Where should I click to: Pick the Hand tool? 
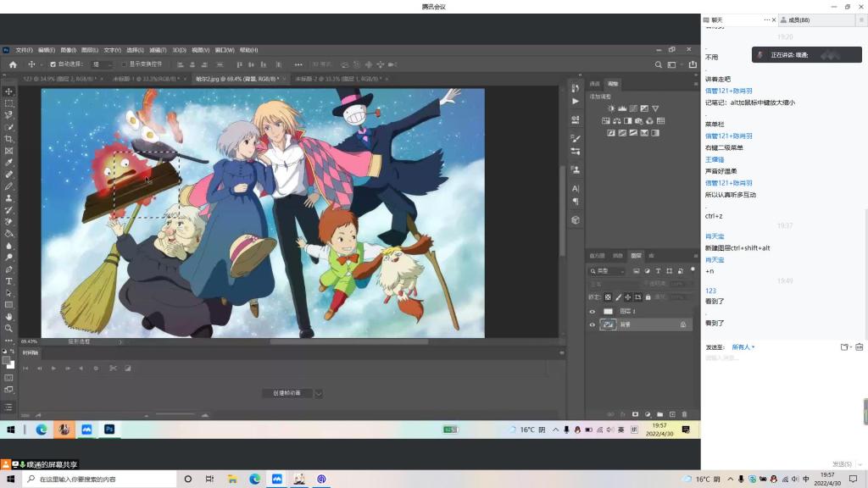tap(9, 317)
